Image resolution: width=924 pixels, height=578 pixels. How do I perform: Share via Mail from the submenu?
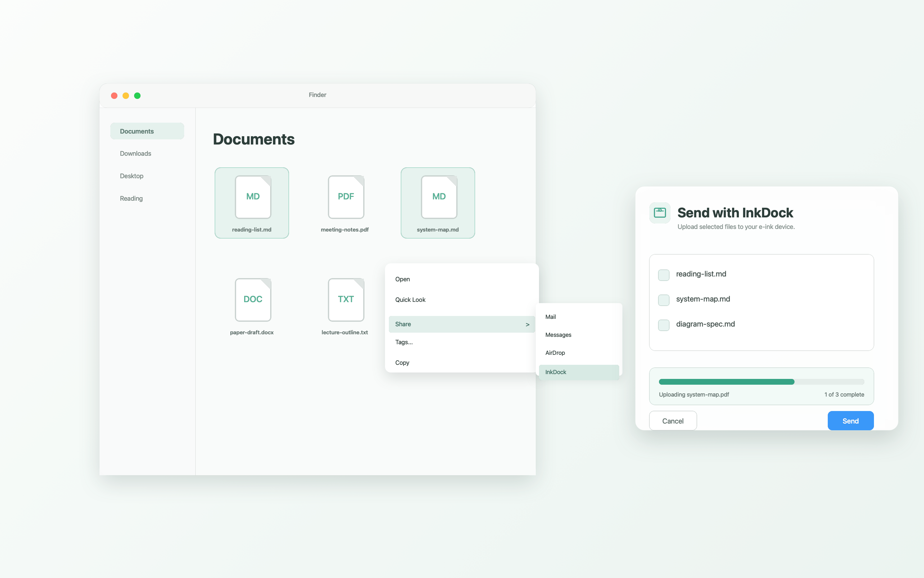click(579, 317)
